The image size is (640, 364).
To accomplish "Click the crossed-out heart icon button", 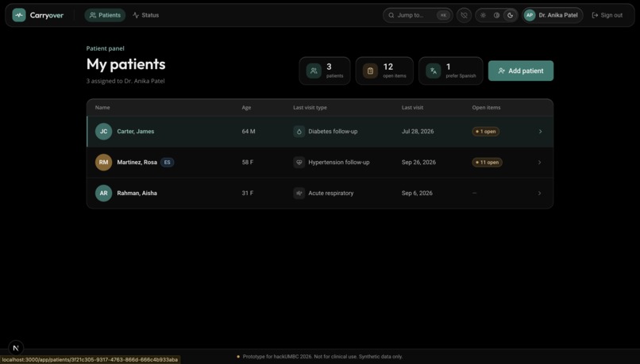I will 464,15.
